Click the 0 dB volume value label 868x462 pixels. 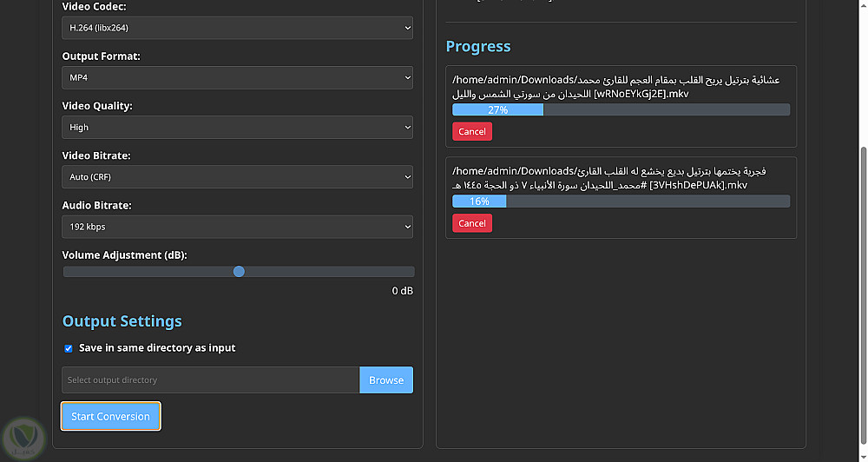[x=402, y=291]
